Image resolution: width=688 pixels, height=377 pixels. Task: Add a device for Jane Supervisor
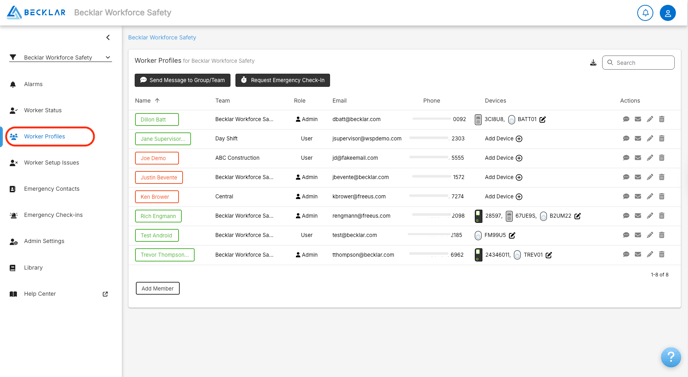503,139
